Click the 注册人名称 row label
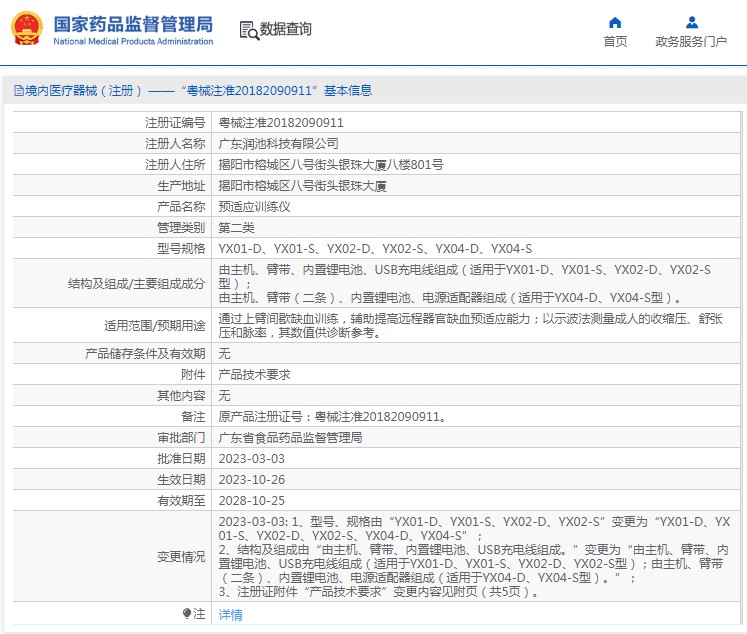The height and width of the screenshot is (634, 747). point(175,144)
